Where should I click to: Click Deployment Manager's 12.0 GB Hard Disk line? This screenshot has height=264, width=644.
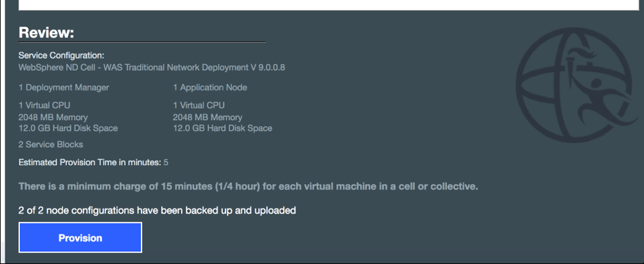68,128
